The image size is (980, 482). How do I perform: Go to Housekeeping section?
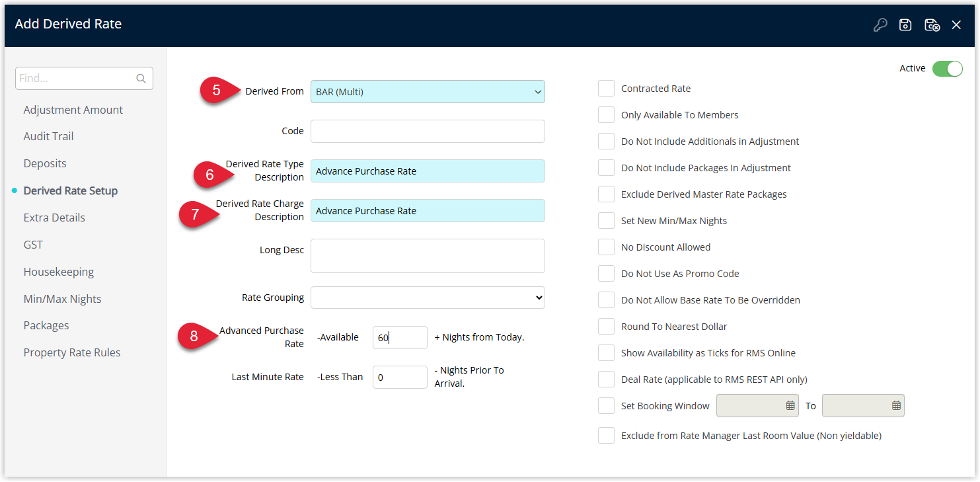[59, 272]
